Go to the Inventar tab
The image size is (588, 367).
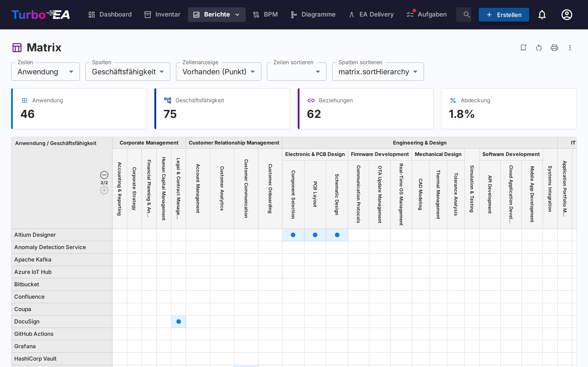(162, 14)
